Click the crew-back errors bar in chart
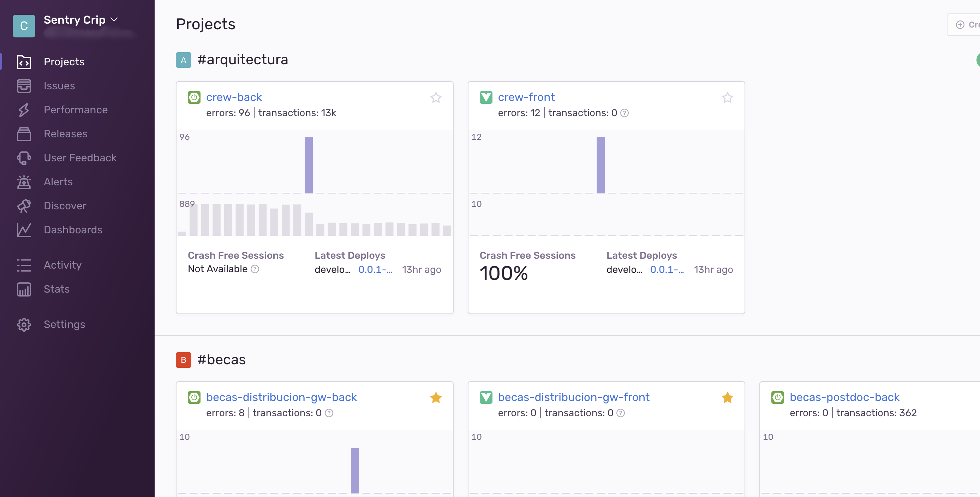980x497 pixels. (x=309, y=165)
